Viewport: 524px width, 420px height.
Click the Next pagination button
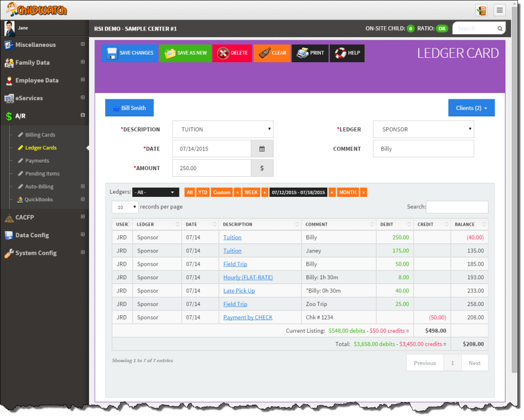(474, 363)
